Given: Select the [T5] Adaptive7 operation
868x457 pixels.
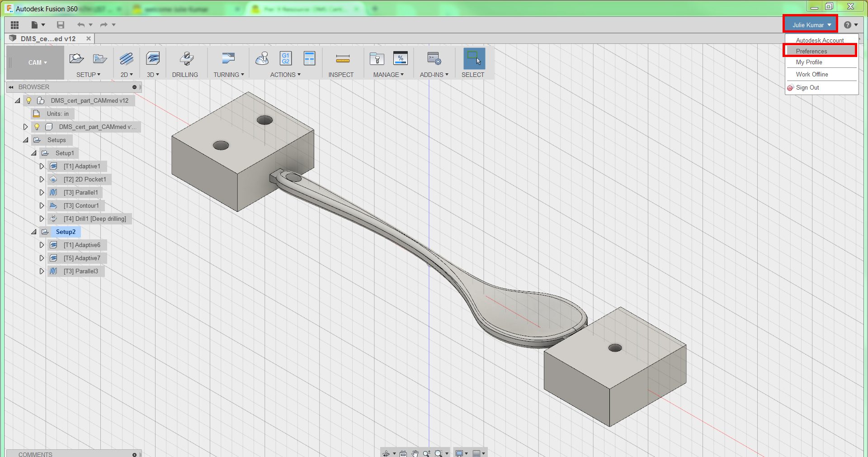Looking at the screenshot, I should point(82,258).
